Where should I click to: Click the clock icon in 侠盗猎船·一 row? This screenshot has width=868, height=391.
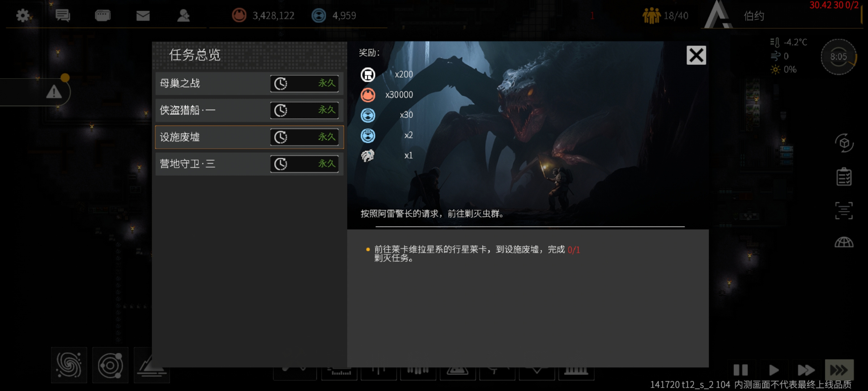click(280, 110)
